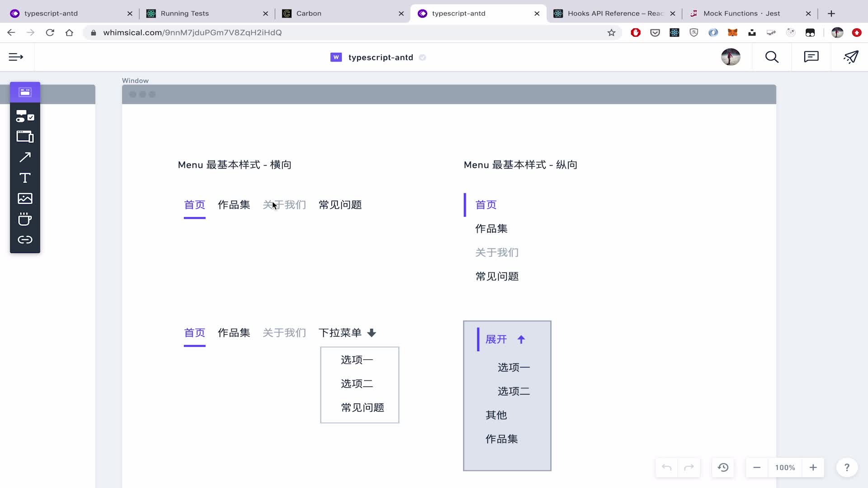Screen dimensions: 868x488
Task: Select the Text tool
Action: coord(25,178)
